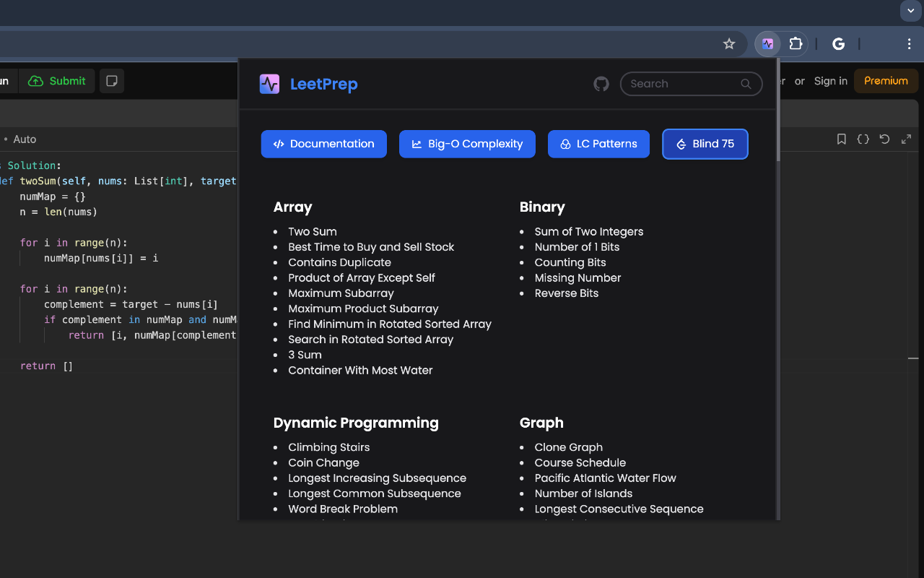Switch to the Blind 75 tab
This screenshot has width=924, height=578.
[x=705, y=144]
